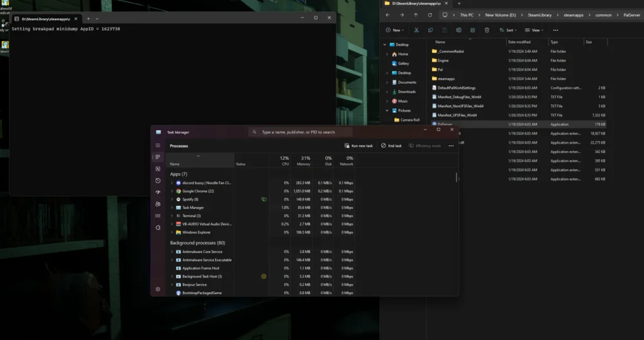The image size is (644, 340).
Task: Expand the Spotify process group
Action: pos(172,199)
